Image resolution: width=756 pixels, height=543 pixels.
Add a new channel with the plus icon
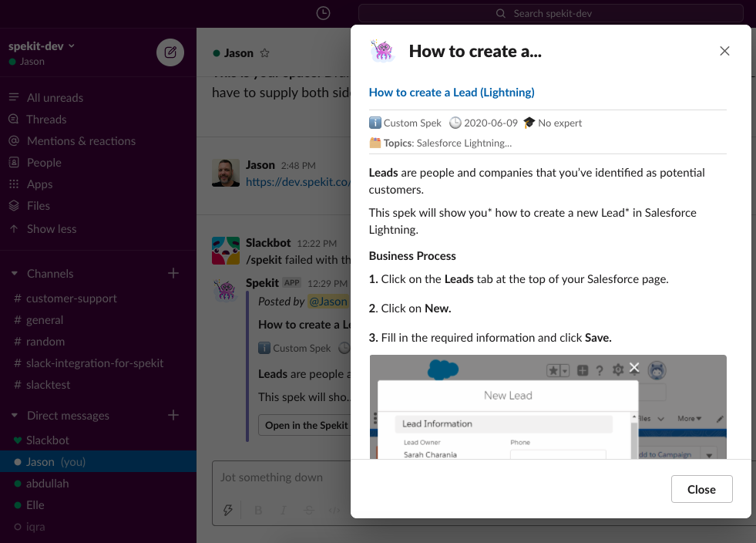pyautogui.click(x=173, y=273)
